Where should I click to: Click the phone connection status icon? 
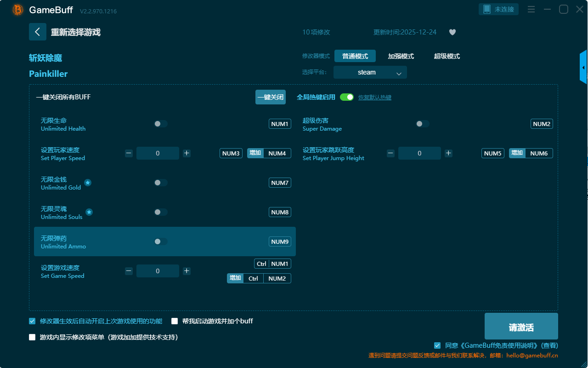click(x=486, y=9)
